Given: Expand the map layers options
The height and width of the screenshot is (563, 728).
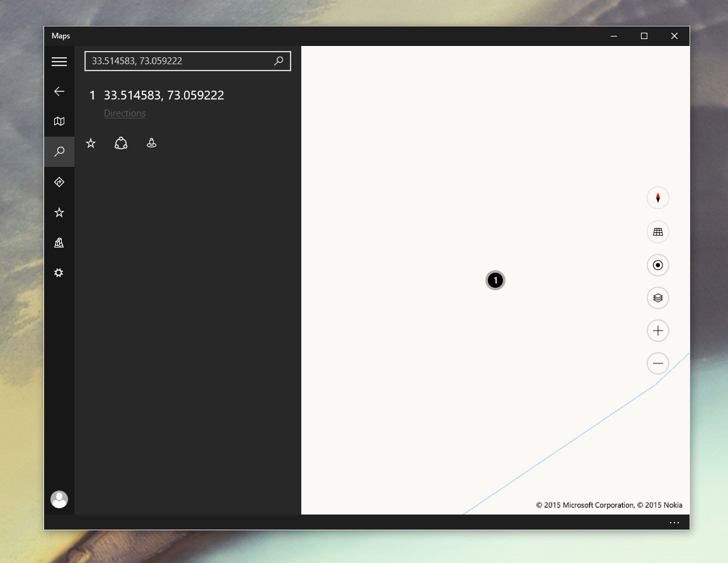Looking at the screenshot, I should point(657,298).
